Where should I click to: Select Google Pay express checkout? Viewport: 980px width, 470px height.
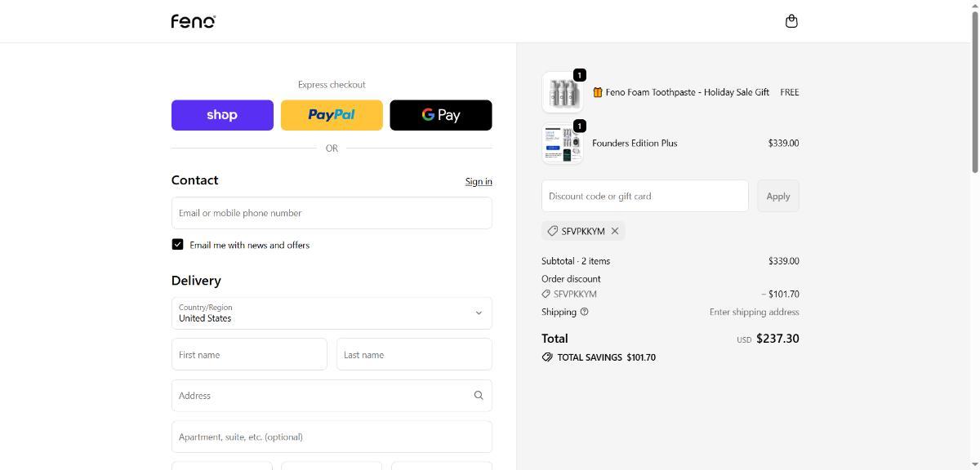click(x=441, y=115)
